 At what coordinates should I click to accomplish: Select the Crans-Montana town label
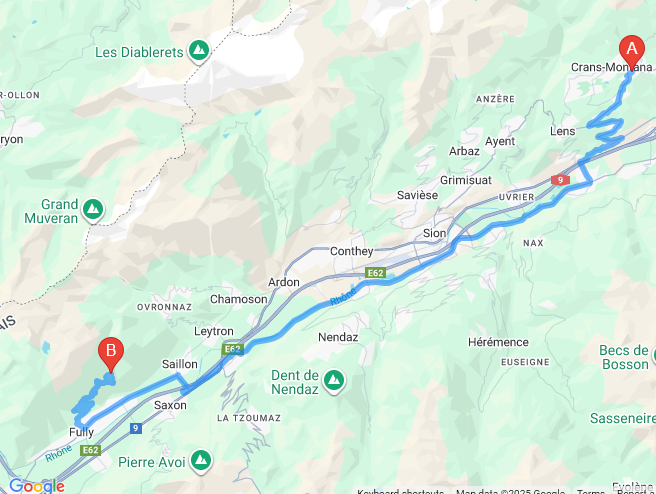point(611,67)
